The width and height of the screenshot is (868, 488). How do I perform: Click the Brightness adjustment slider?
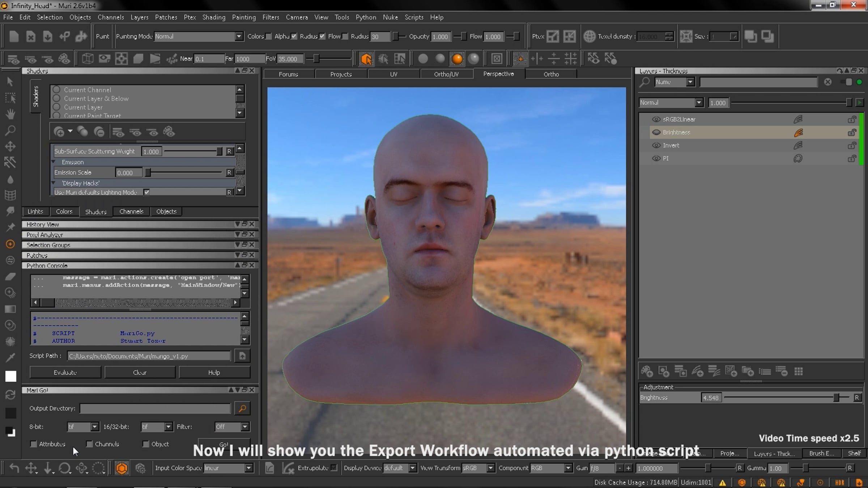coord(787,398)
